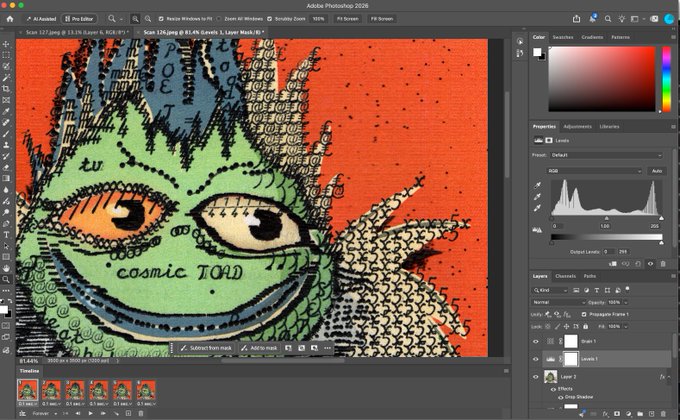Add layer mask from Layers panel bottom
This screenshot has width=680, height=420.
tap(617, 414)
